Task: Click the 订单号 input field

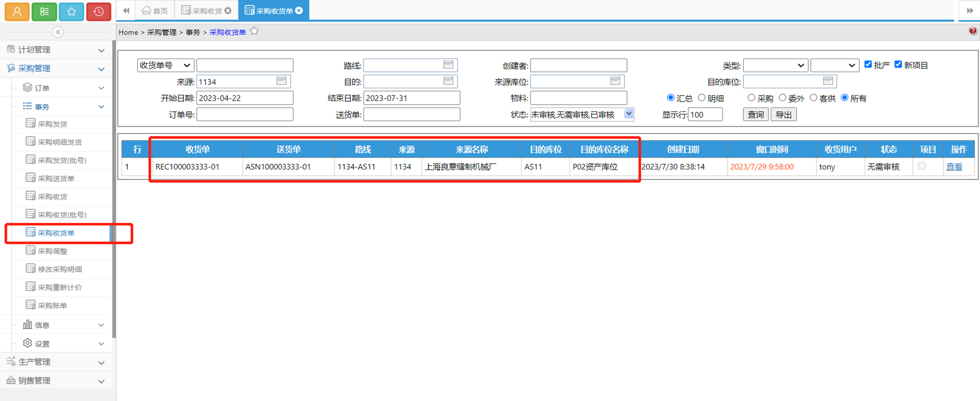Action: point(245,114)
